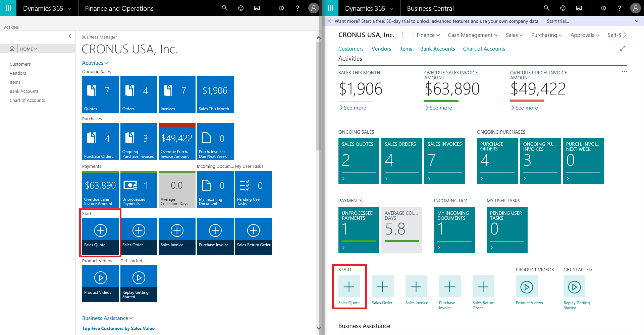Screen dimensions: 644x335
Task: Show more navigation menus with right chevron
Action: (625, 35)
